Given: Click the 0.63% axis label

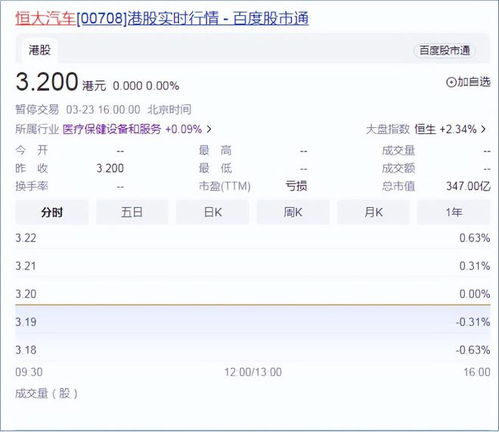Looking at the screenshot, I should point(475,238).
